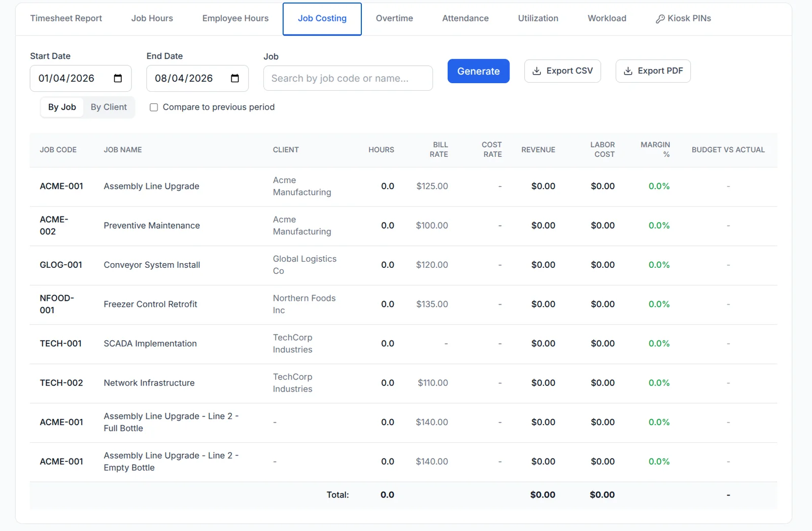Click job name Assembly Line Upgrade for Acme Manufacturing

(x=152, y=186)
